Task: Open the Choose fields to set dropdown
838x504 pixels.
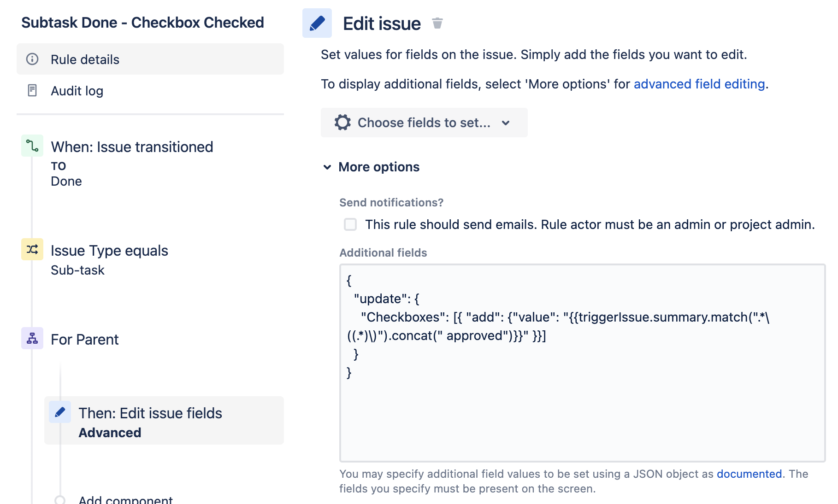Action: pyautogui.click(x=424, y=123)
